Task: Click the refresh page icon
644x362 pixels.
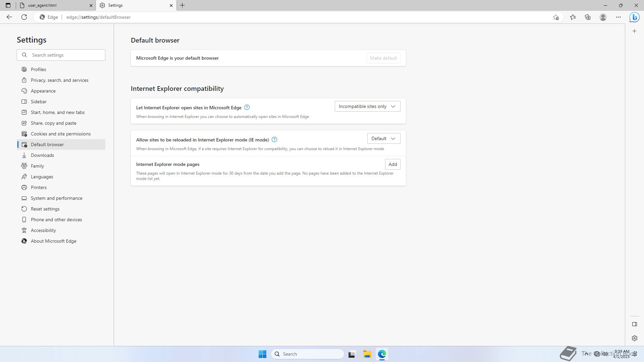Action: [x=24, y=17]
